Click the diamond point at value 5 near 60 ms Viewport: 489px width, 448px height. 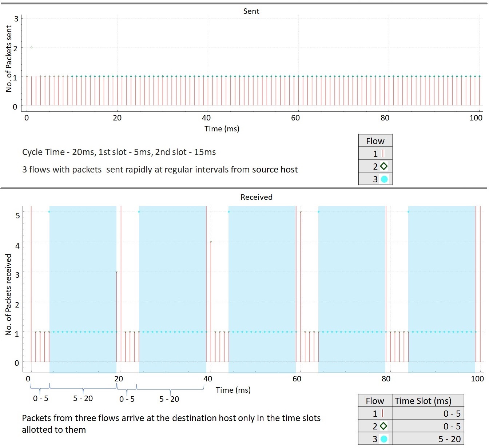tap(301, 211)
